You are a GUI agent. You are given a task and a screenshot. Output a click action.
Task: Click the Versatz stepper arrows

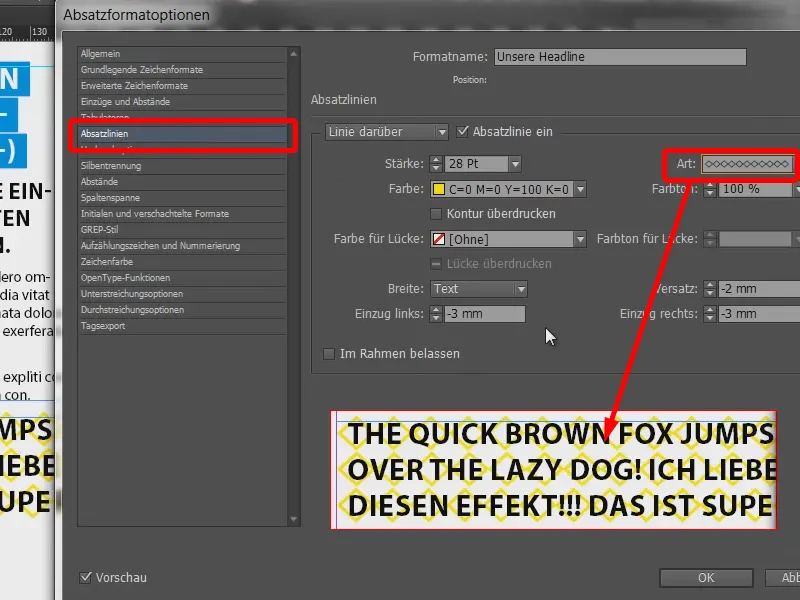(x=710, y=289)
